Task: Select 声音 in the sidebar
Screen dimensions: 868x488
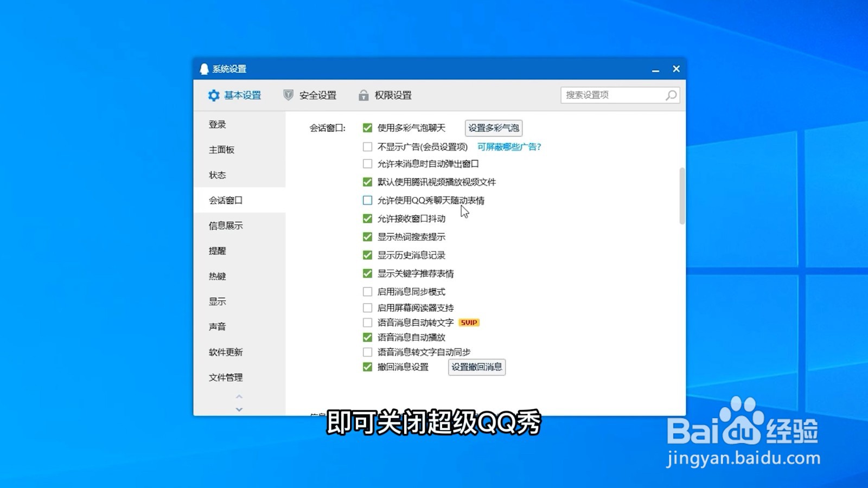Action: [239, 326]
